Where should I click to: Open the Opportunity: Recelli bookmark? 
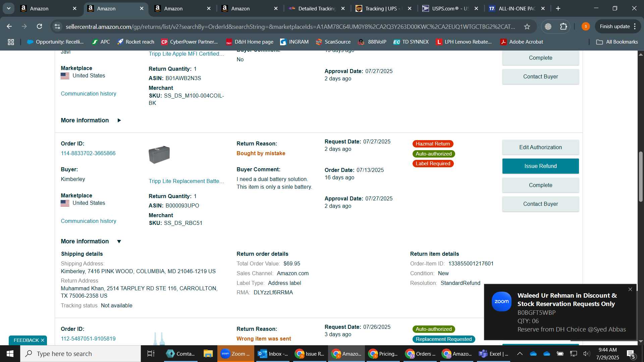(x=55, y=42)
